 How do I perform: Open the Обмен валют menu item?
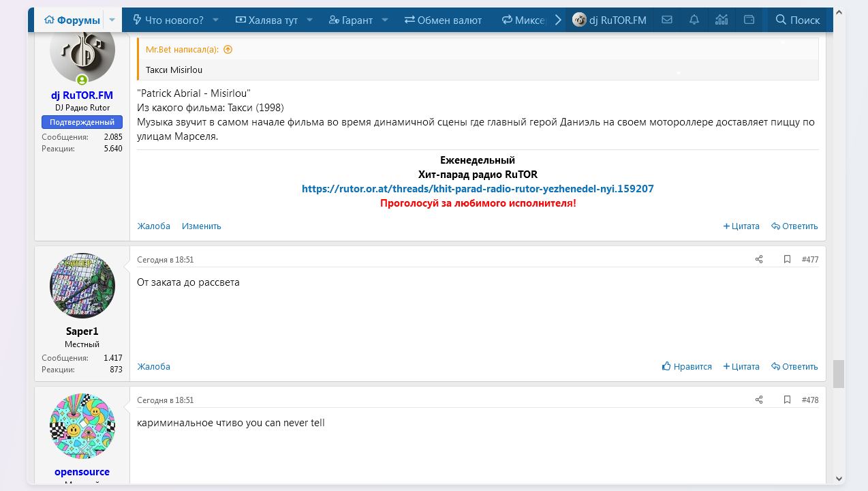(x=443, y=20)
